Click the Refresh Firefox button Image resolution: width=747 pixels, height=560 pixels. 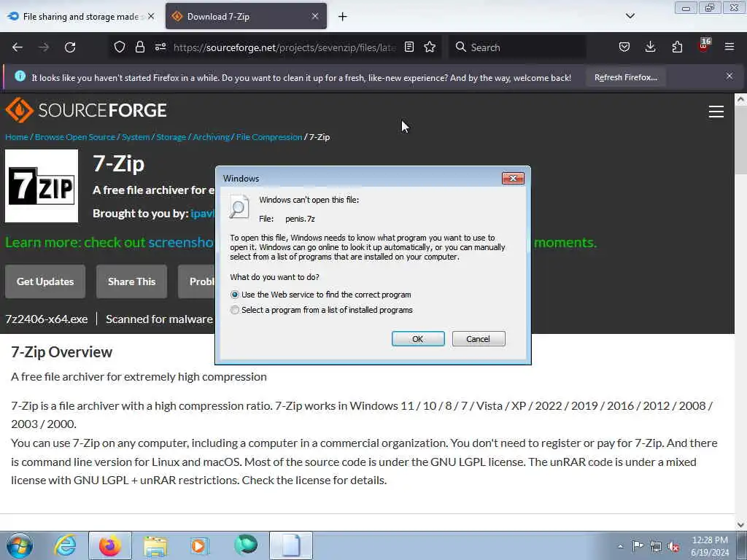625,77
